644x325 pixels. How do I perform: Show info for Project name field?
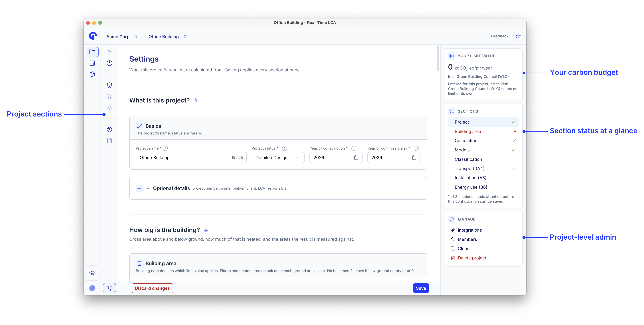point(165,148)
